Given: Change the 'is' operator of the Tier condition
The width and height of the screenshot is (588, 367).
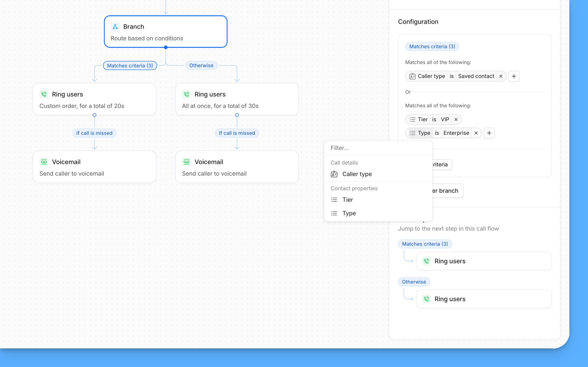Looking at the screenshot, I should pyautogui.click(x=434, y=119).
